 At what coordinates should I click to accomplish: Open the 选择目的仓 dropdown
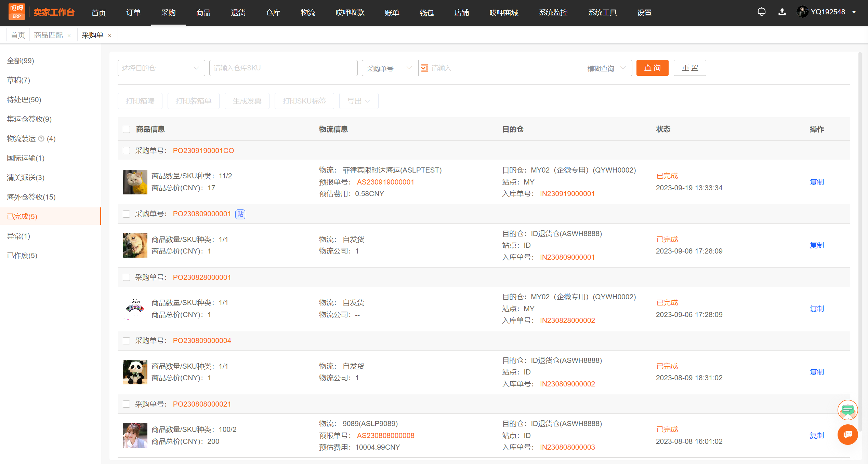(x=161, y=68)
